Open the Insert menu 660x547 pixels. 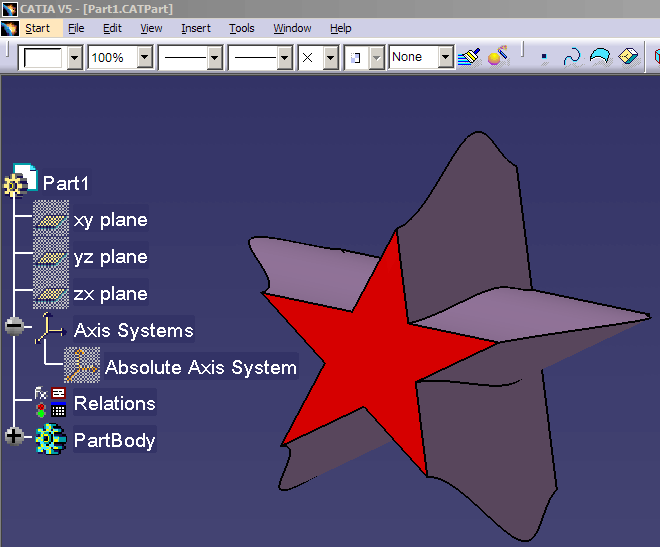point(196,28)
